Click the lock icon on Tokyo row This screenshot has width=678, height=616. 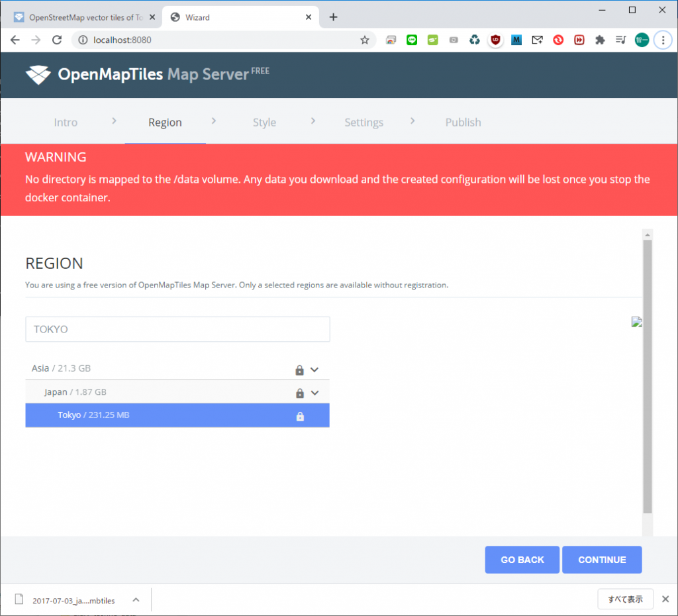pyautogui.click(x=300, y=417)
